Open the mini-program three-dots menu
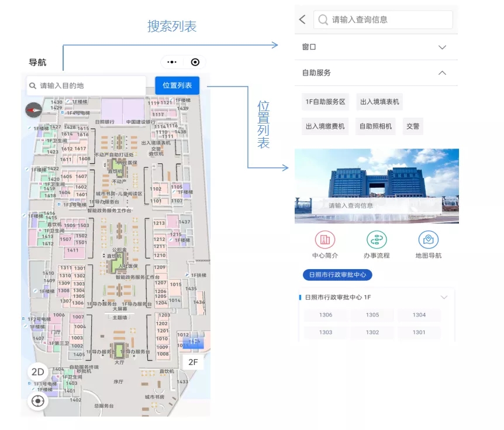The height and width of the screenshot is (430, 504). pyautogui.click(x=172, y=62)
